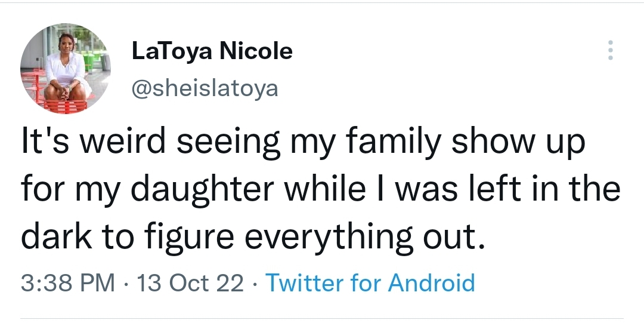Click the @sheislatoya handle

[x=204, y=89]
